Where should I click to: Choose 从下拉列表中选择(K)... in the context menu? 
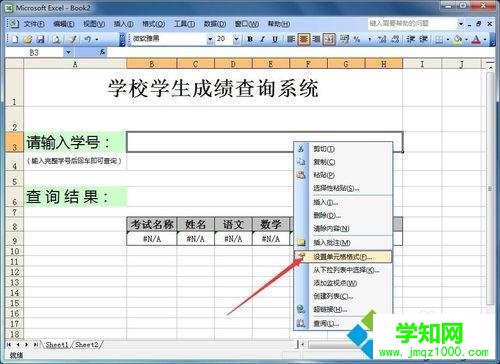tap(343, 270)
